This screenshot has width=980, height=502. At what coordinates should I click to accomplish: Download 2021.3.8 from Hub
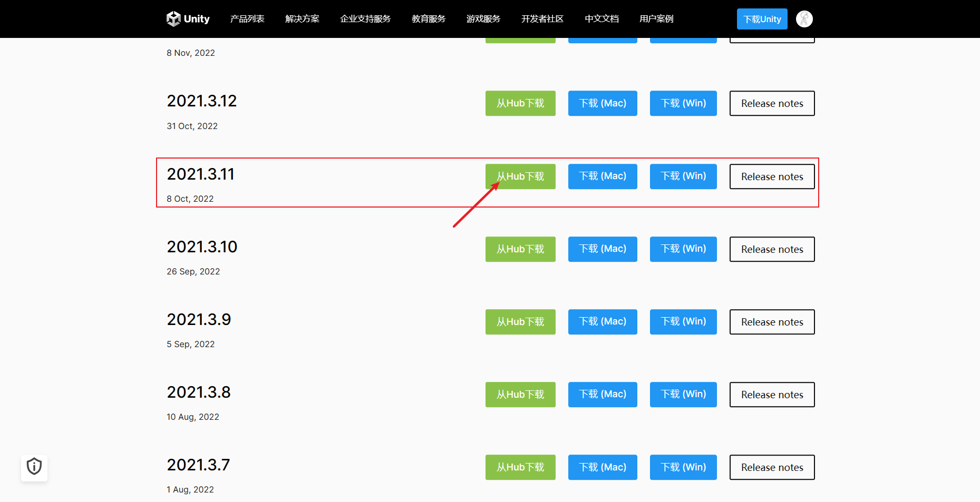pos(520,395)
